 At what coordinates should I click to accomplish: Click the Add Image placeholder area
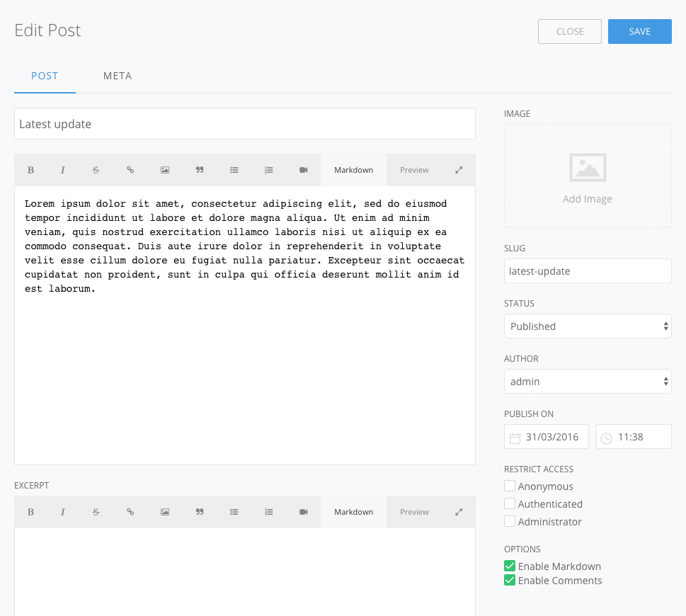pyautogui.click(x=588, y=176)
